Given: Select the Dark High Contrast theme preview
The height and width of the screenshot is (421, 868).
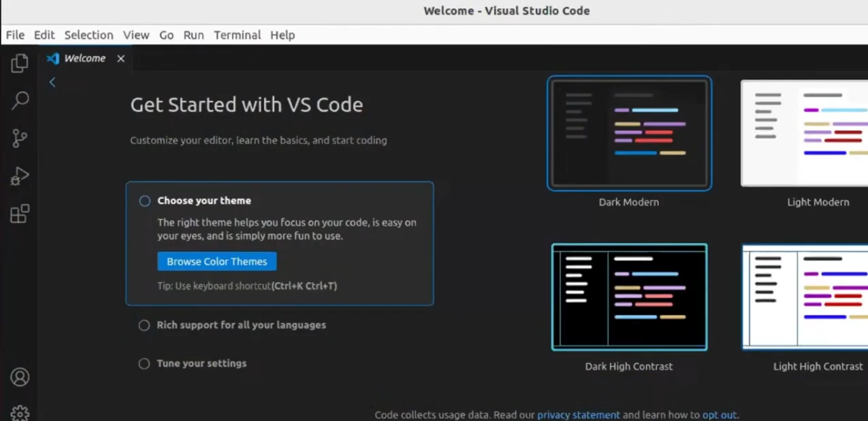Looking at the screenshot, I should [x=629, y=297].
